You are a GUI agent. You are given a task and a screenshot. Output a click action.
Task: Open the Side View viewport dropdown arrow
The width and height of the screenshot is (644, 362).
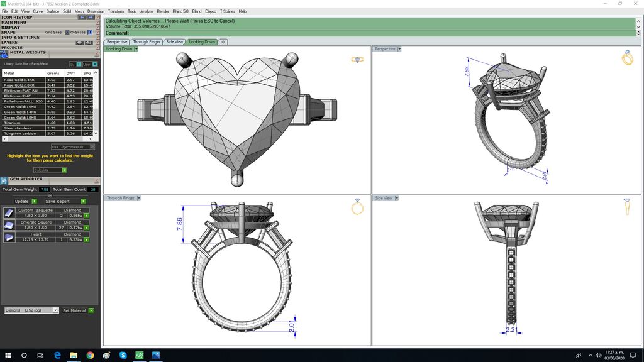point(397,198)
